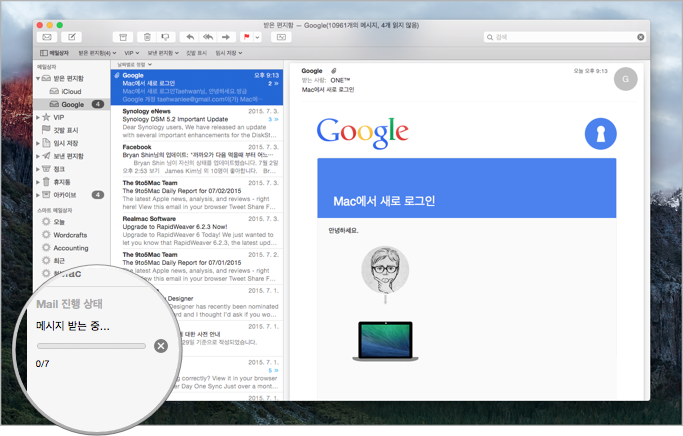Click the ONE™ recipient name
683x436 pixels.
tap(340, 80)
